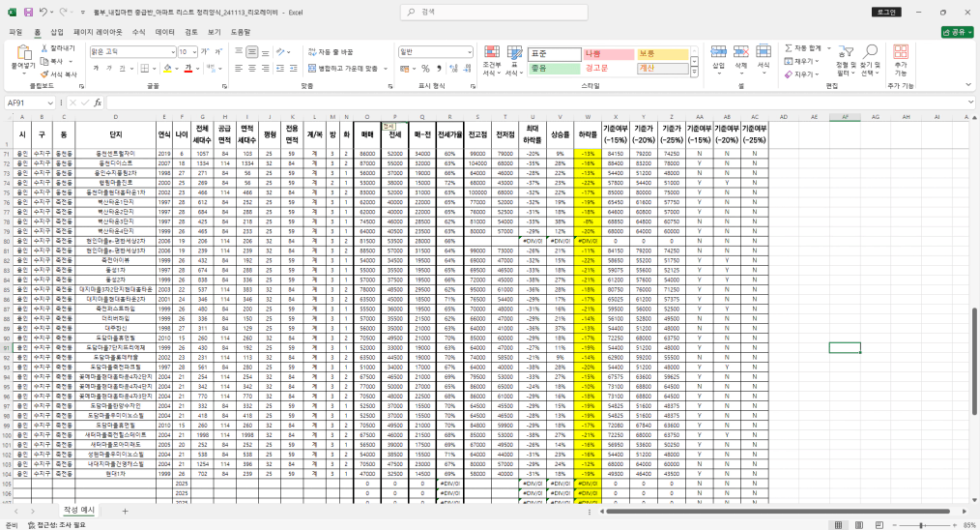980x530 pixels.
Task: Apply comma style format
Action: pyautogui.click(x=438, y=69)
